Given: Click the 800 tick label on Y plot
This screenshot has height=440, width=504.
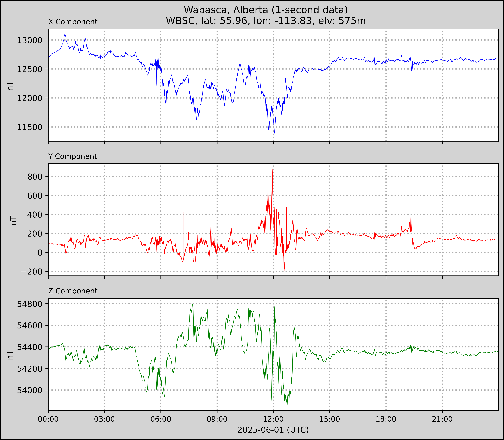Looking at the screenshot, I should [x=35, y=177].
